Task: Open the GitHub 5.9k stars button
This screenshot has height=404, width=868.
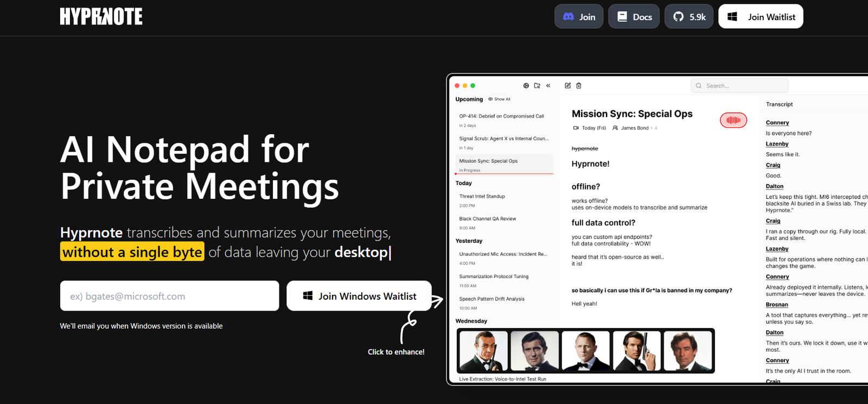Action: point(688,17)
